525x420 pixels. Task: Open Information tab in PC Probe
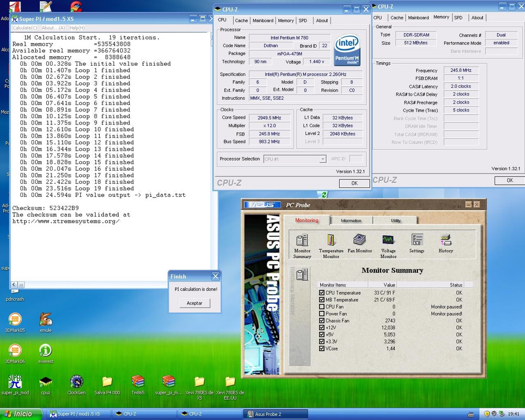[x=351, y=220]
